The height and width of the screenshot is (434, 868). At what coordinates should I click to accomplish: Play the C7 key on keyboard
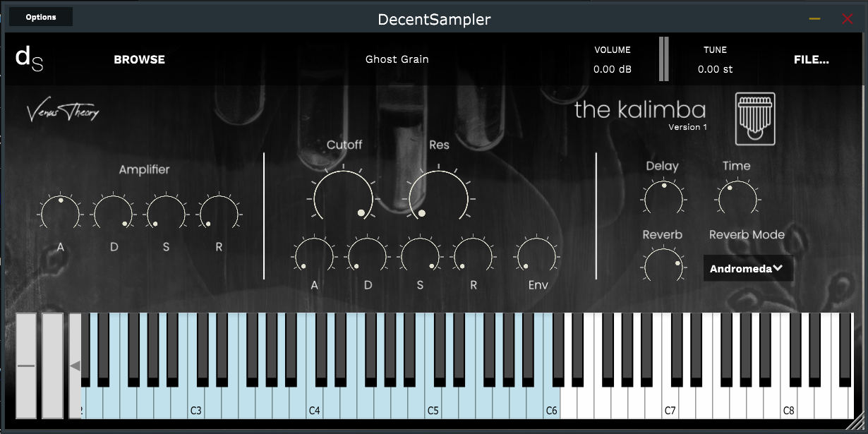(x=670, y=404)
